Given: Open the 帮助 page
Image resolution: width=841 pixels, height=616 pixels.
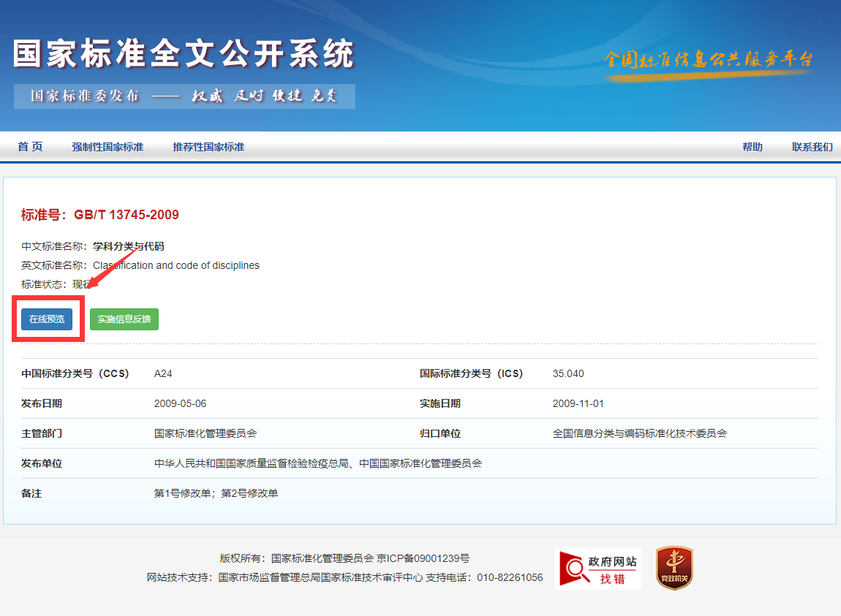Looking at the screenshot, I should pyautogui.click(x=752, y=147).
